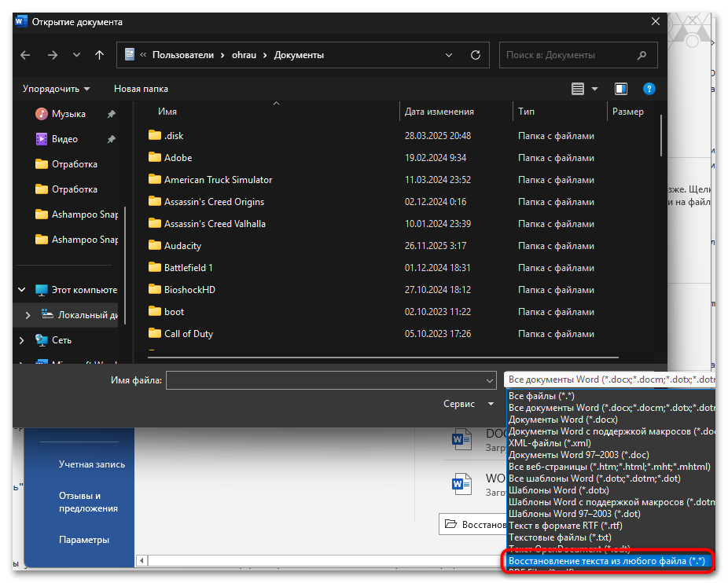Image resolution: width=728 pixels, height=583 pixels.
Task: Change view layout icon
Action: click(x=578, y=89)
